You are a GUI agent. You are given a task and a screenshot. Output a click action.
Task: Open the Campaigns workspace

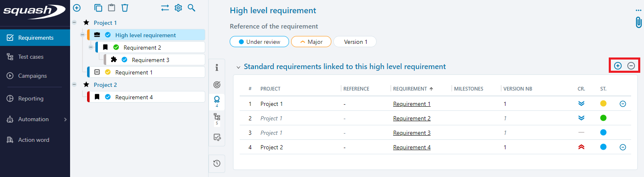pos(32,76)
